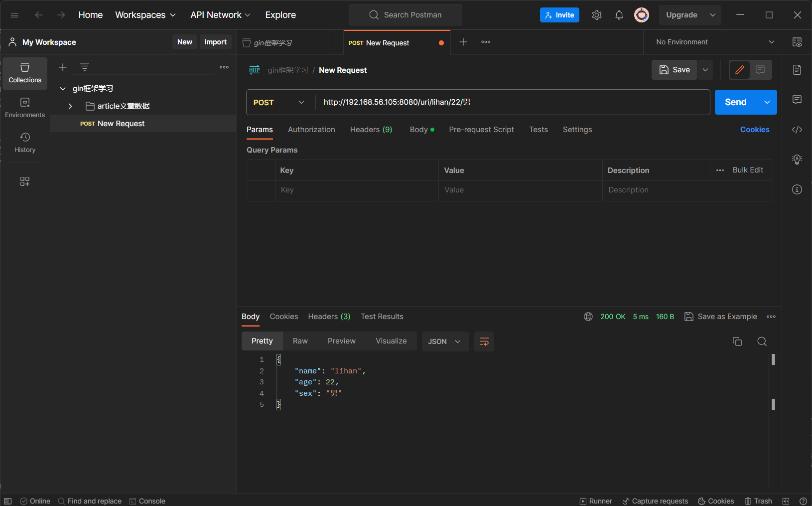The image size is (812, 506).
Task: Create new collection with plus icon
Action: pyautogui.click(x=63, y=67)
